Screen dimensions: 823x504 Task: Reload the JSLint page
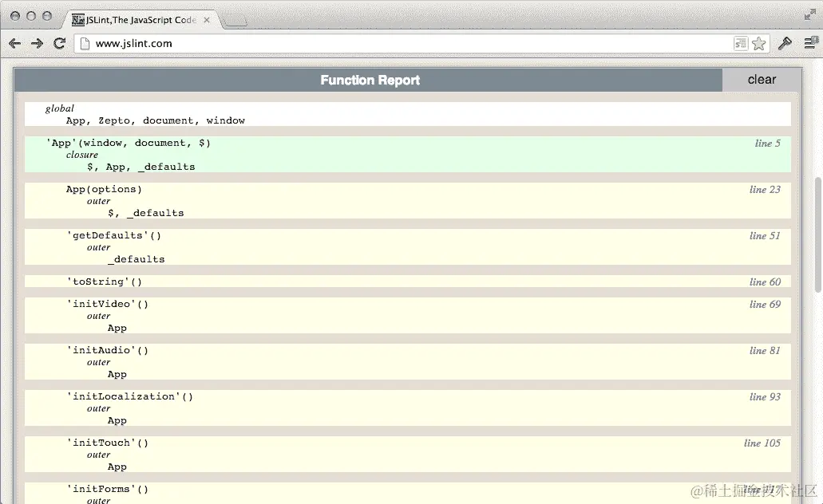pos(59,44)
